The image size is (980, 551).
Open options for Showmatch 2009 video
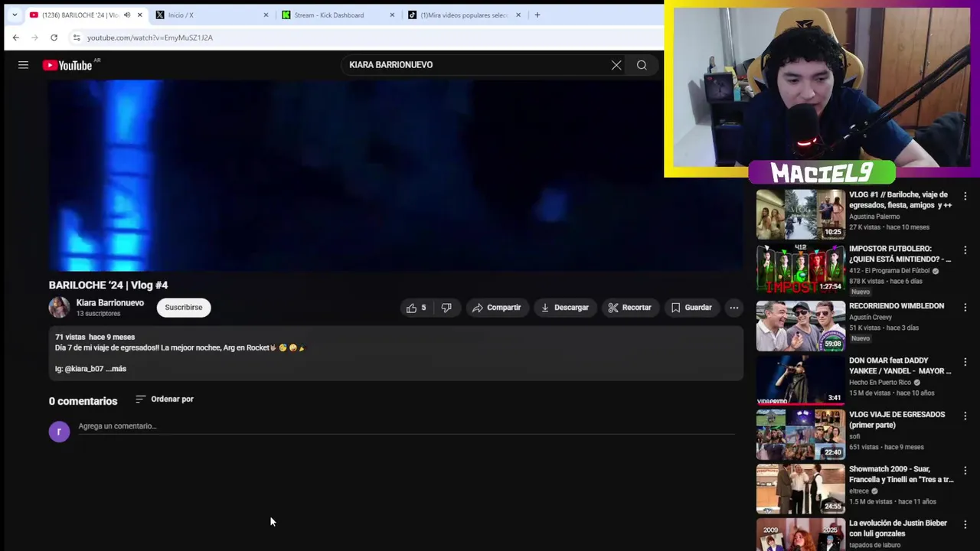click(x=965, y=470)
